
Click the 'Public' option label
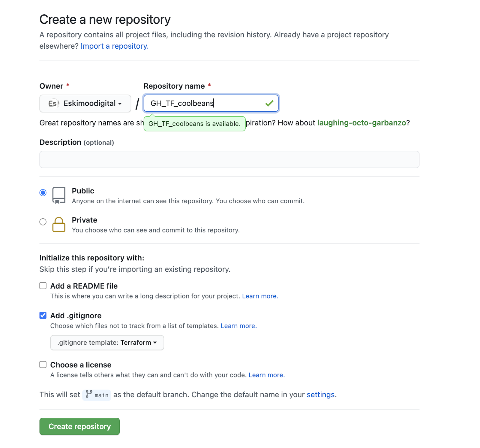click(x=83, y=191)
